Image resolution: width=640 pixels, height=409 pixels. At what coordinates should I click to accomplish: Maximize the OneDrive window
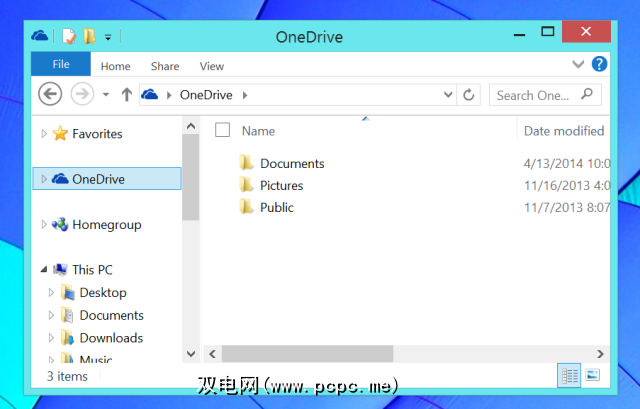(x=548, y=32)
